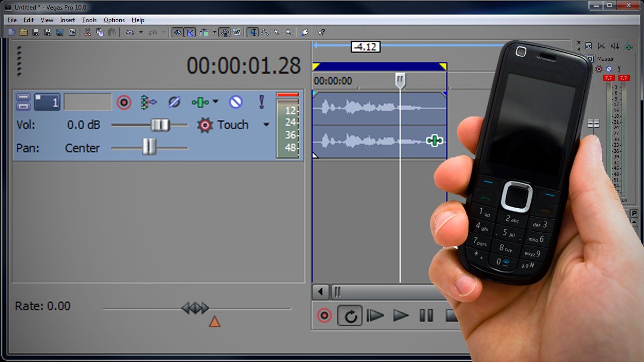Click the playhead cursor marker on the ruler
This screenshot has height=362, width=644.
(x=400, y=80)
